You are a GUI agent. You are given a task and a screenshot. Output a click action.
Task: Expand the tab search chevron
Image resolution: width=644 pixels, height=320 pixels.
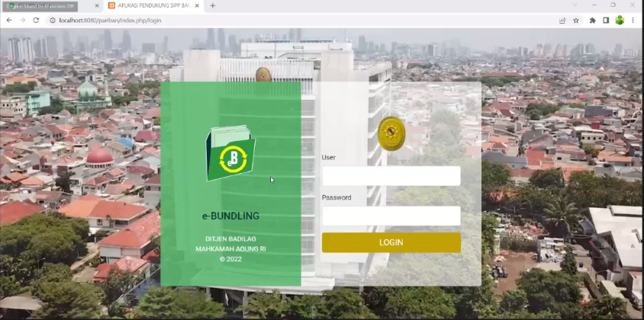(575, 5)
